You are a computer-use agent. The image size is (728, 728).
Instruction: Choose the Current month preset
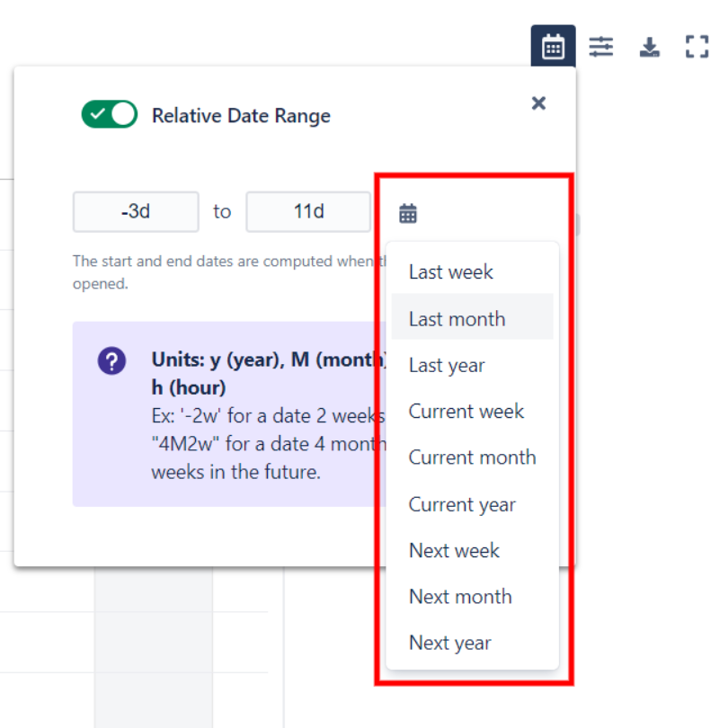point(472,457)
